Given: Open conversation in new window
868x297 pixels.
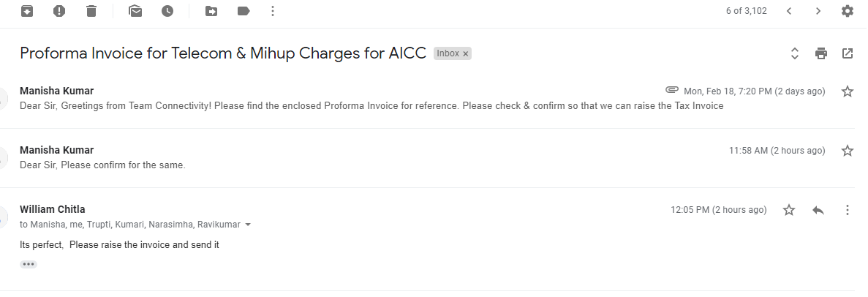Looking at the screenshot, I should 848,53.
